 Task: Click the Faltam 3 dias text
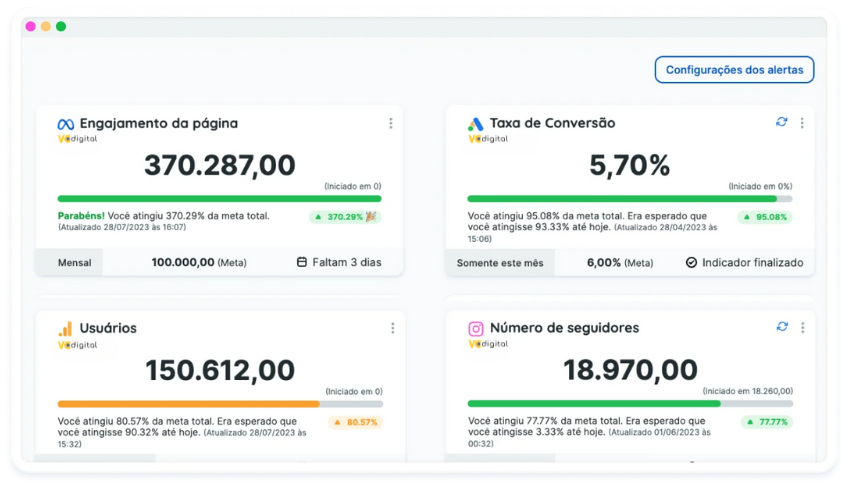[x=347, y=262]
